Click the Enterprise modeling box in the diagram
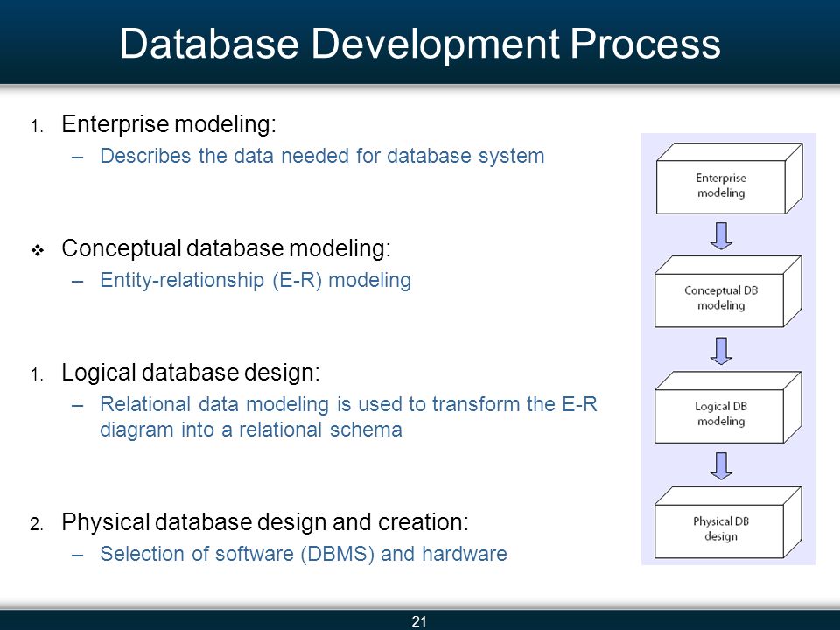Image resolution: width=840 pixels, height=630 pixels. point(729,178)
